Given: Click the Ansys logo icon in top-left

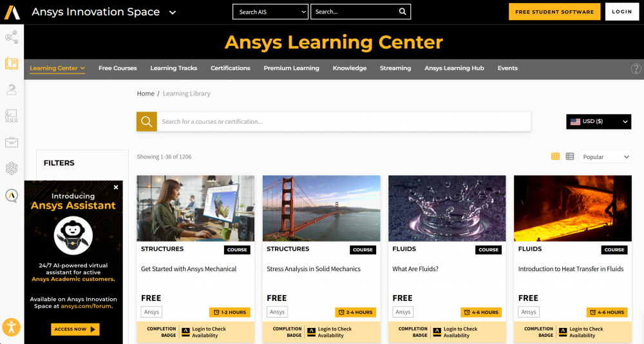Looking at the screenshot, I should point(12,12).
